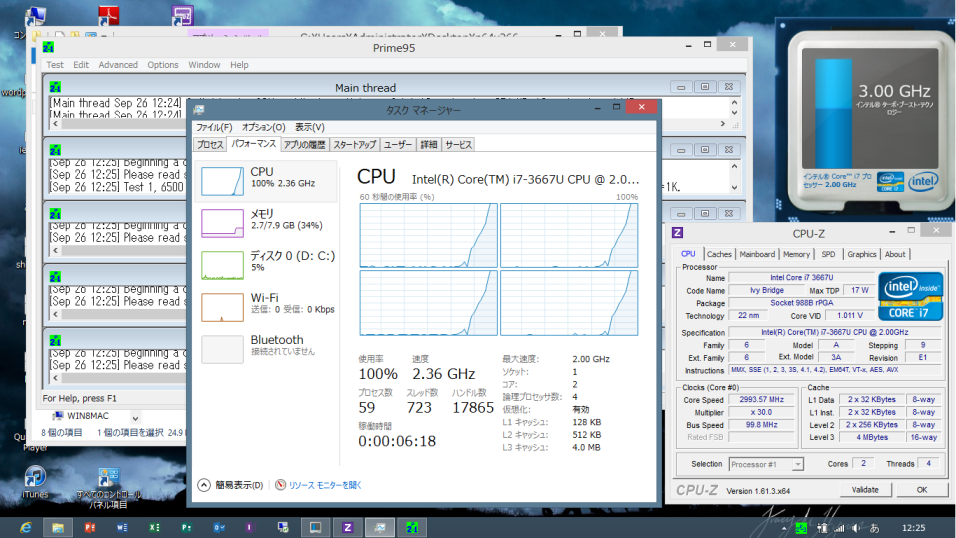Click the Validate button in CPU-Z
The height and width of the screenshot is (538, 956).
[865, 490]
